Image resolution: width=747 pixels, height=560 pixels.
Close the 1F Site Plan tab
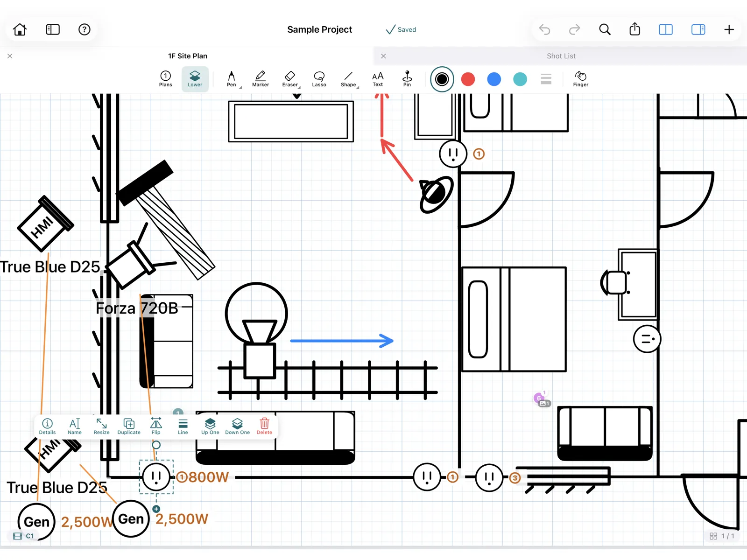coord(10,56)
